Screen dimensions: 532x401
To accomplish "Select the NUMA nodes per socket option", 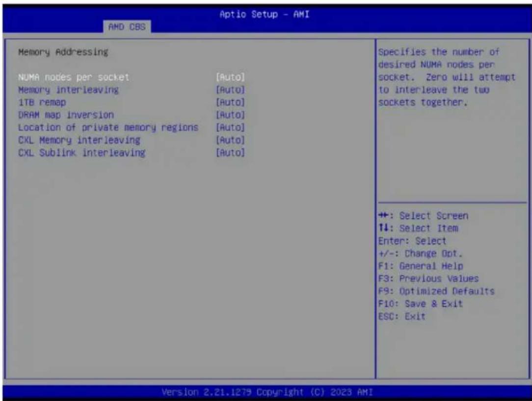I will 74,77.
